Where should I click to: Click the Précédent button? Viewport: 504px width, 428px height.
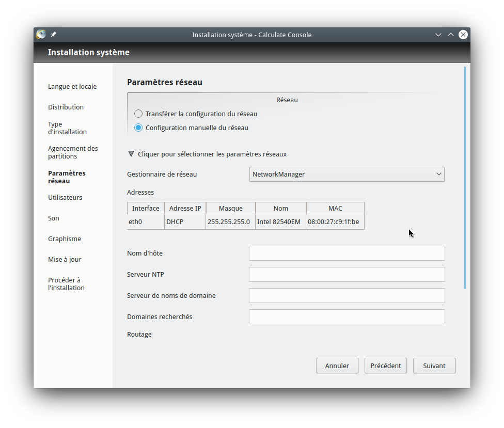pos(386,366)
